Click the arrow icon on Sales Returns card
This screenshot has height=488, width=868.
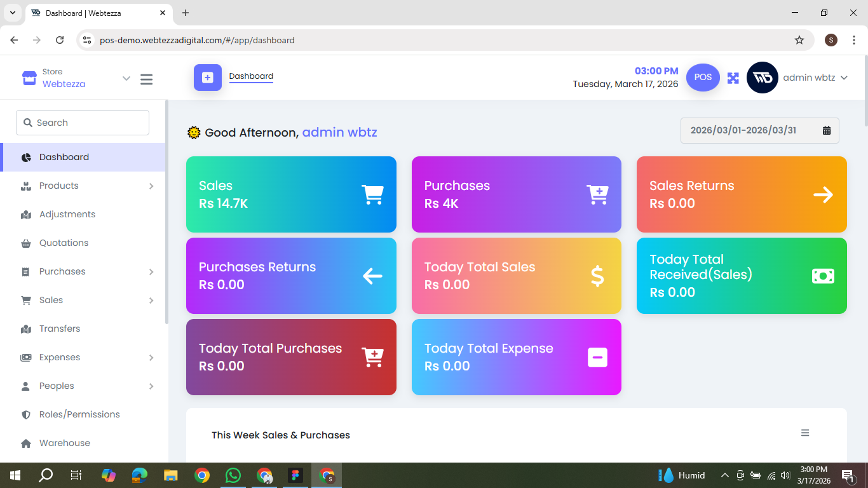coord(823,194)
